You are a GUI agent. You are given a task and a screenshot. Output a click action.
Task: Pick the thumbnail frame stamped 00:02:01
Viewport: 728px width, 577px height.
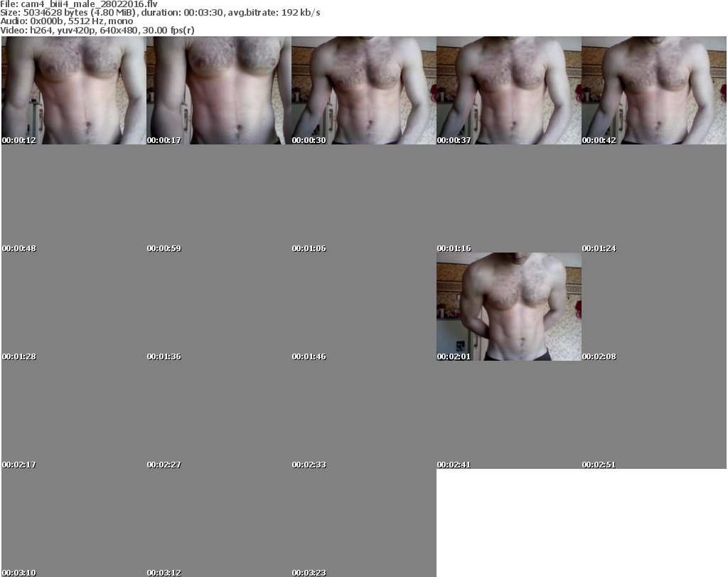tap(509, 307)
